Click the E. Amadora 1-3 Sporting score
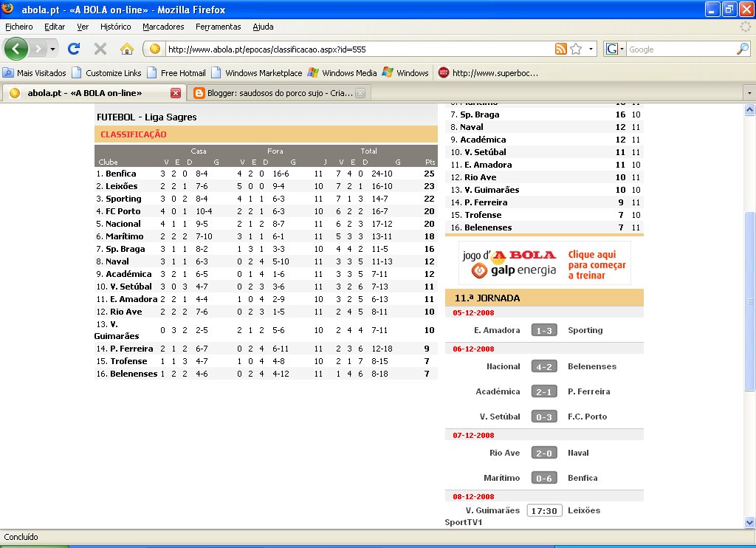This screenshot has height=548, width=756. pyautogui.click(x=544, y=330)
